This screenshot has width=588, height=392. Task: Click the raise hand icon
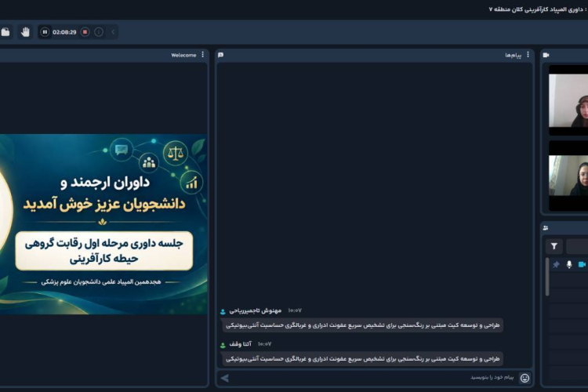pyautogui.click(x=25, y=32)
